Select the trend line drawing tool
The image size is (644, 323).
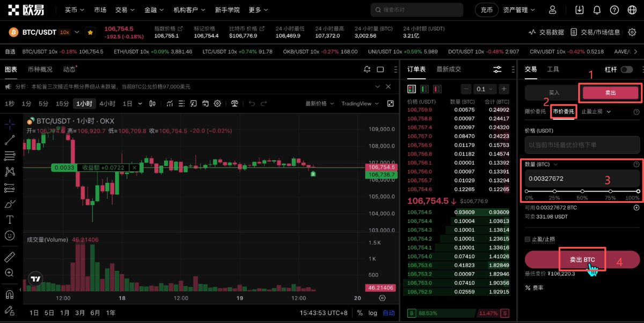pos(10,141)
